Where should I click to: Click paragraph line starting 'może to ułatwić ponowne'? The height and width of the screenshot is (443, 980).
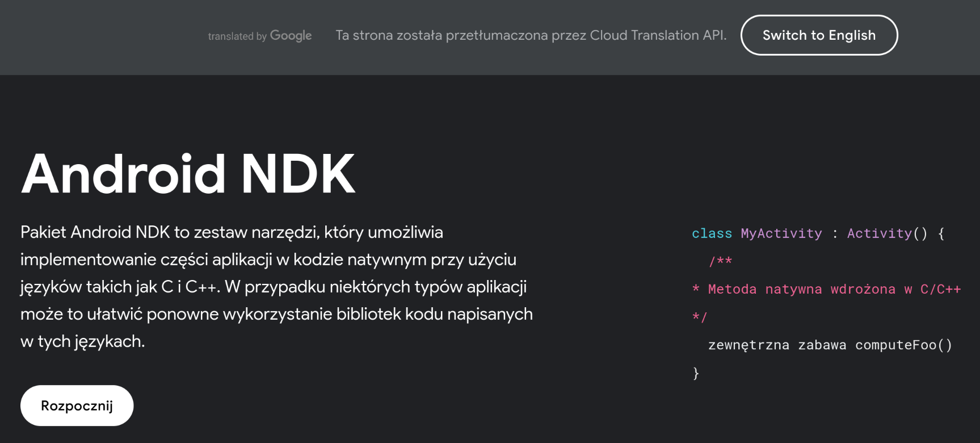pos(276,314)
